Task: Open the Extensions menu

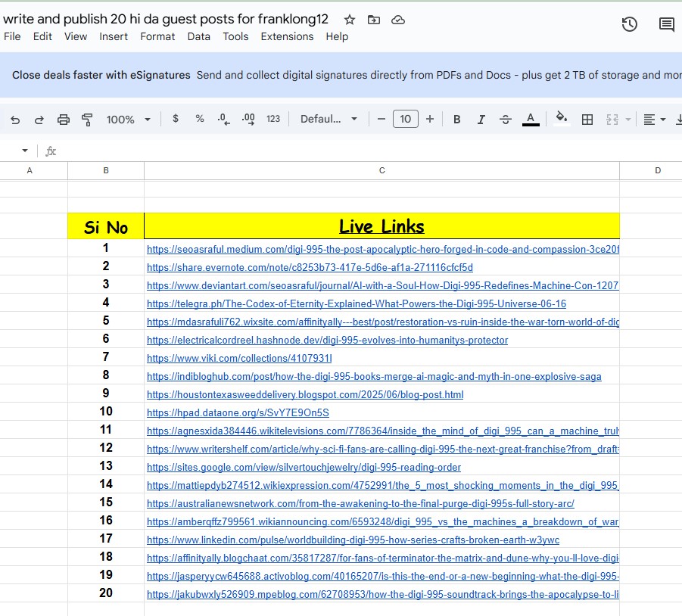Action: 287,36
